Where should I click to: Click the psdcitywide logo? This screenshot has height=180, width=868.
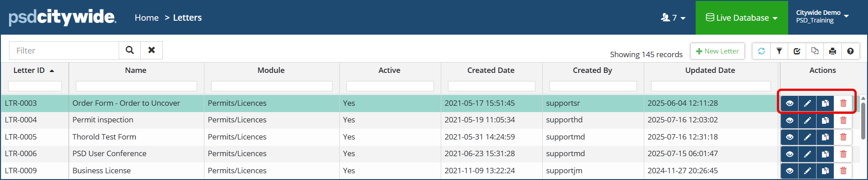pos(62,18)
